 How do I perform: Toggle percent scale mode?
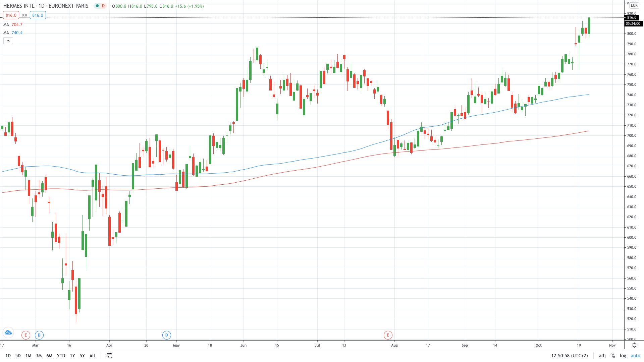click(x=613, y=356)
